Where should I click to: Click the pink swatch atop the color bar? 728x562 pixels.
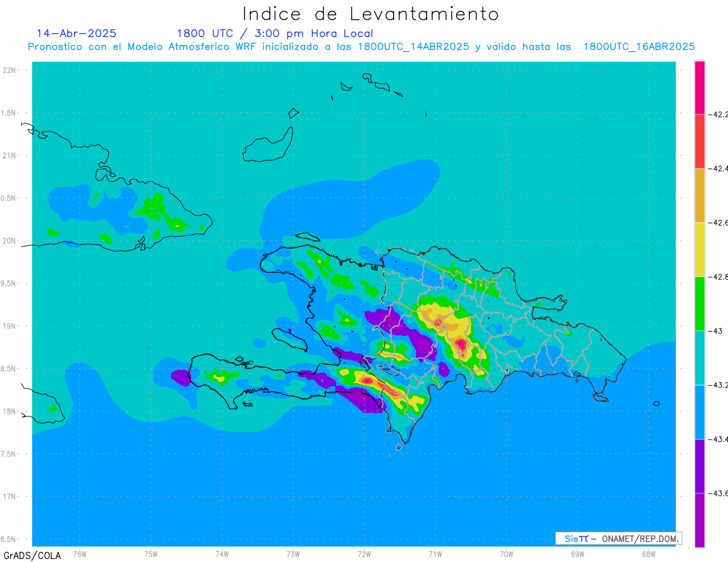(699, 87)
